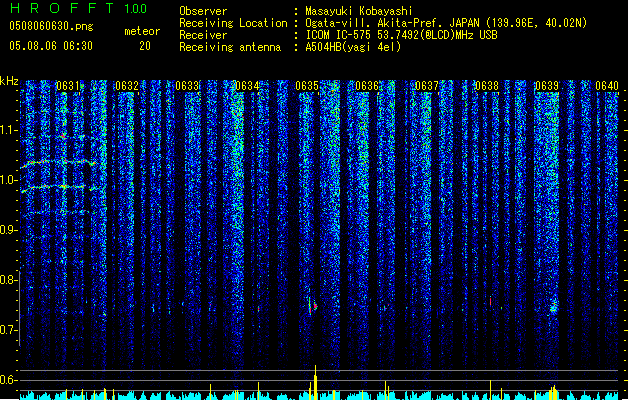The width and height of the screenshot is (629, 400).
Task: Click the 0634 time marker
Action: click(247, 86)
